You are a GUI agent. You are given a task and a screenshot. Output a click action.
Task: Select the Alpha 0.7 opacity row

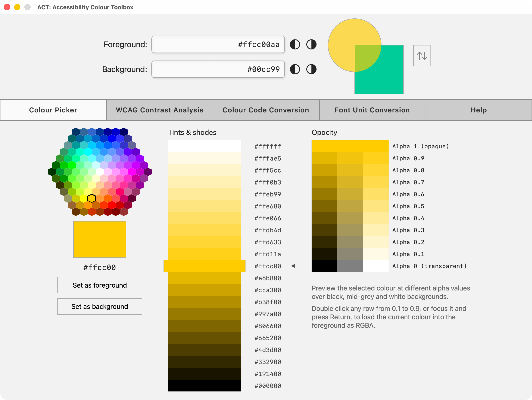[x=350, y=182]
